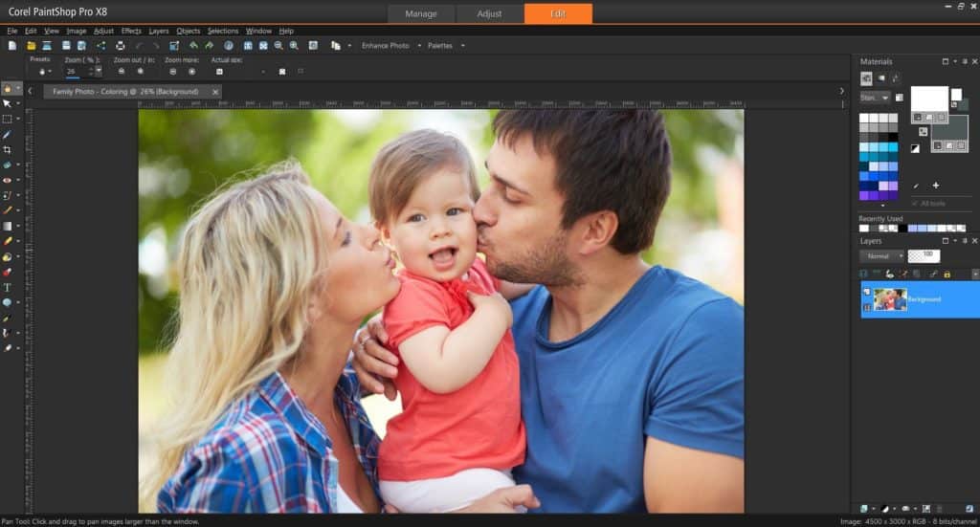Open the Palettes dropdown
The width and height of the screenshot is (980, 527).
(x=446, y=45)
